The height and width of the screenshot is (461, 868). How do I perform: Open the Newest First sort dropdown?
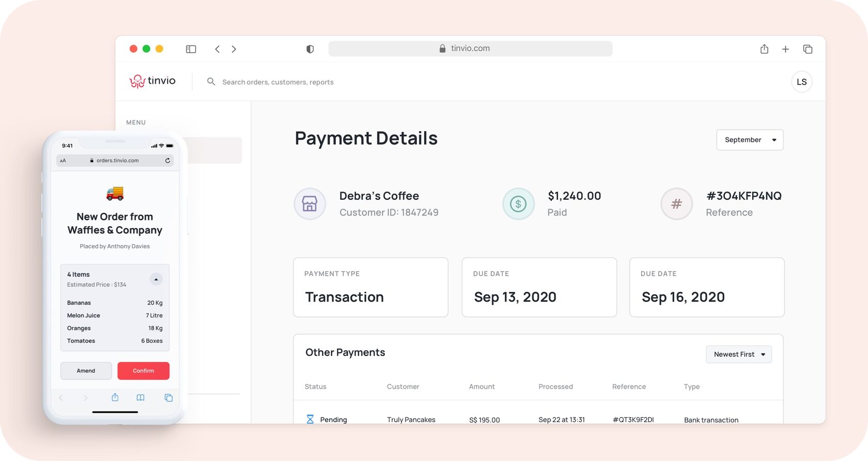[x=738, y=354]
